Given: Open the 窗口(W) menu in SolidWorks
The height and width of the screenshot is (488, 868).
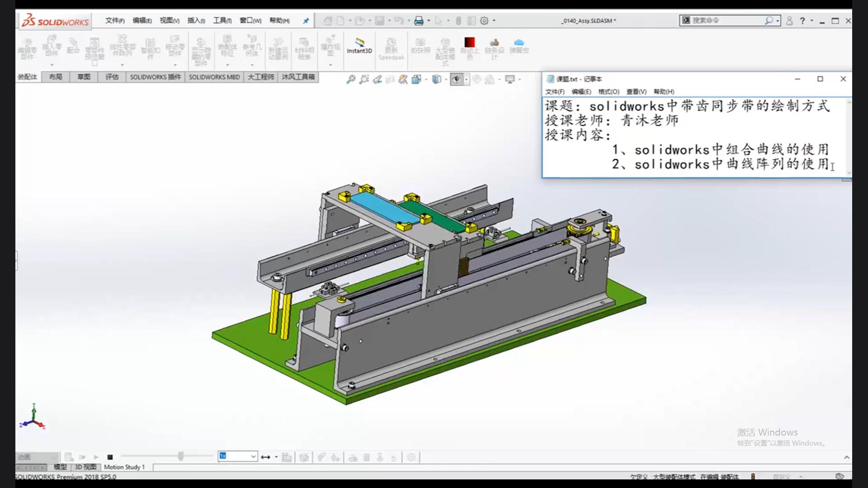Looking at the screenshot, I should 250,21.
